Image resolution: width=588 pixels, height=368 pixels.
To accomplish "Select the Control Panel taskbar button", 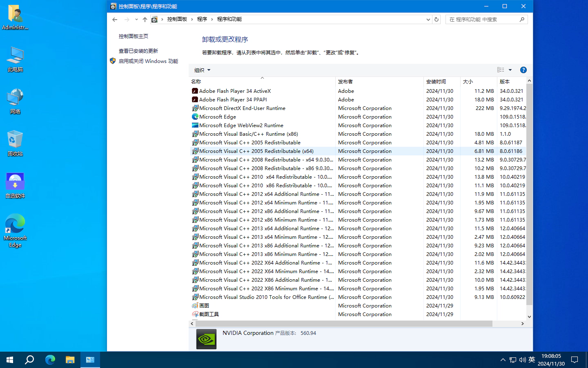I will 90,360.
